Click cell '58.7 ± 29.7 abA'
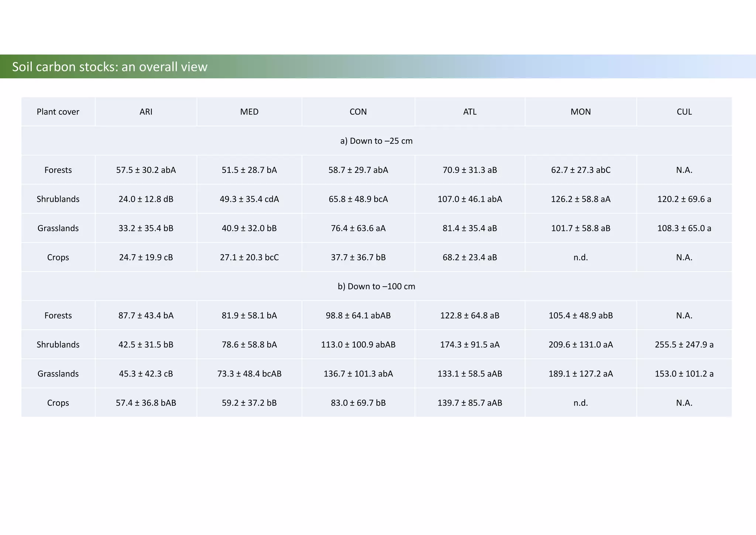 point(358,170)
